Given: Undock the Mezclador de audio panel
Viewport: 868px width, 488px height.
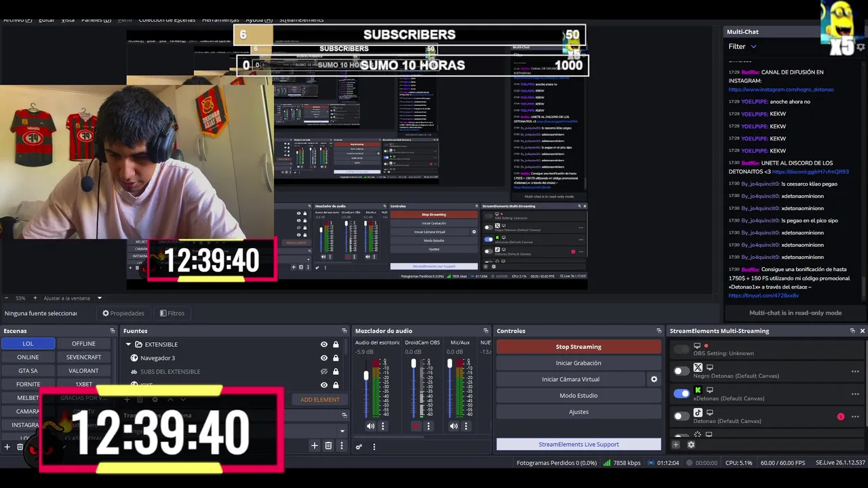Looking at the screenshot, I should [x=486, y=331].
